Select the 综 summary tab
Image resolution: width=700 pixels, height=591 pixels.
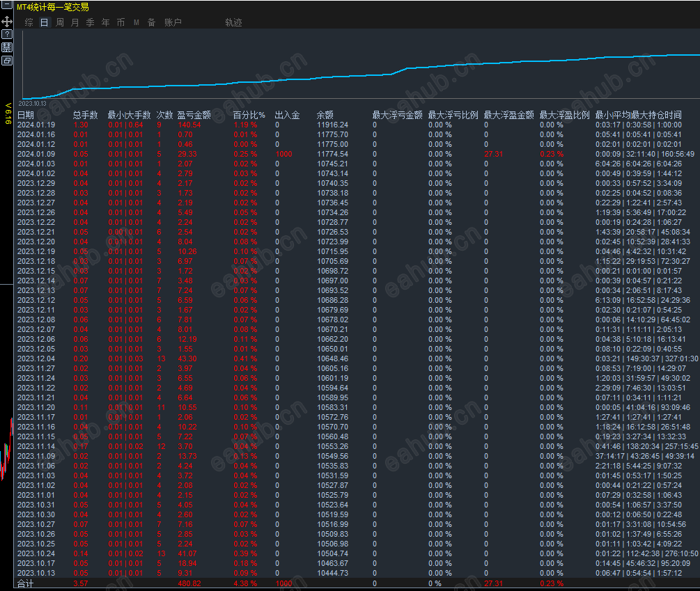tap(29, 22)
